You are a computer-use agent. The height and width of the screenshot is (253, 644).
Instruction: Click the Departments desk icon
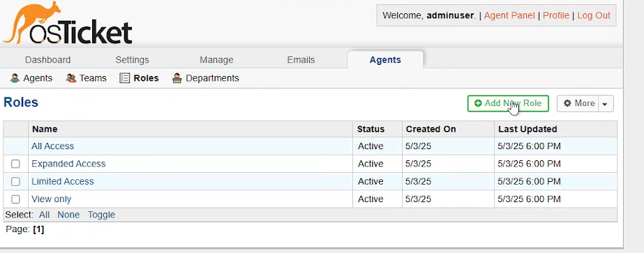[x=177, y=78]
